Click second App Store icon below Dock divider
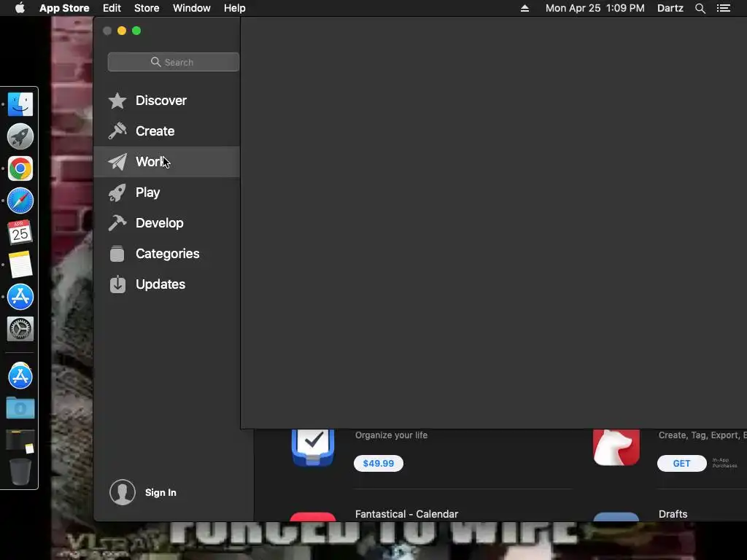The width and height of the screenshot is (747, 560). coord(20,376)
